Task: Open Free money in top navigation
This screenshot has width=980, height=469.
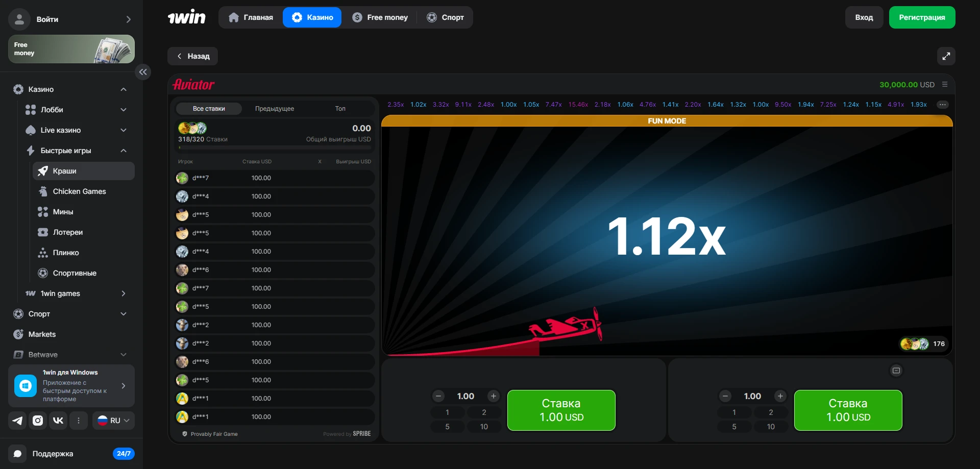Action: 380,17
